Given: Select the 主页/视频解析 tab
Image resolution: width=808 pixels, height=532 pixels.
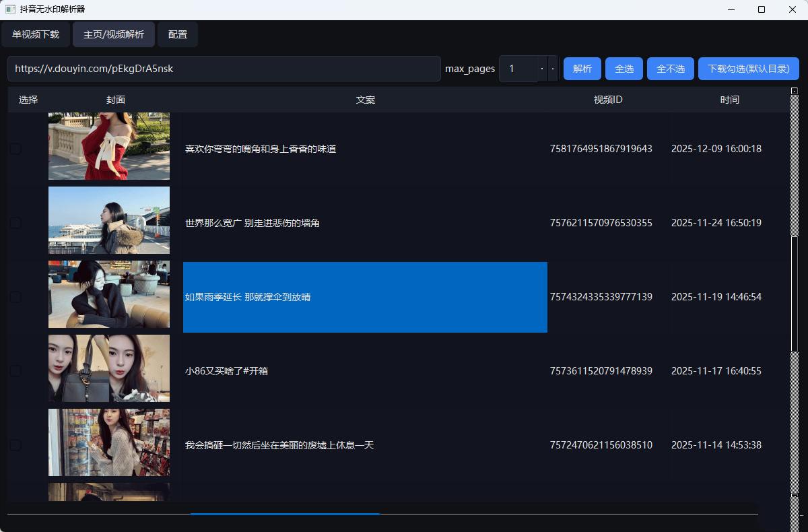Looking at the screenshot, I should (113, 34).
